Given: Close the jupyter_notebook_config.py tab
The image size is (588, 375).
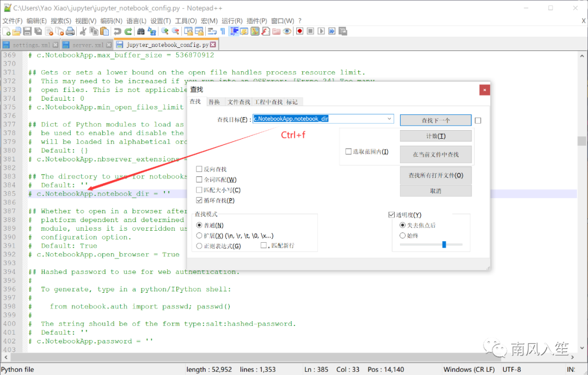Looking at the screenshot, I should pyautogui.click(x=213, y=45).
